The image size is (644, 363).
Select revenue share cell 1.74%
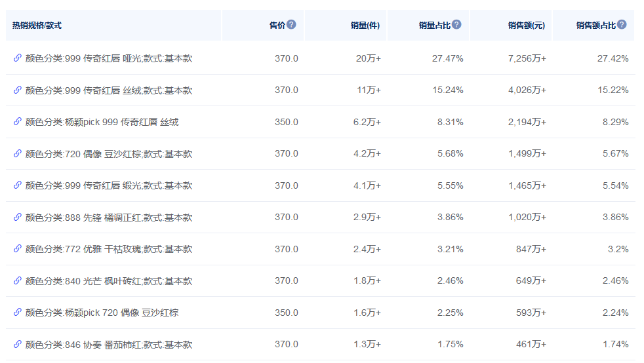[x=615, y=345]
